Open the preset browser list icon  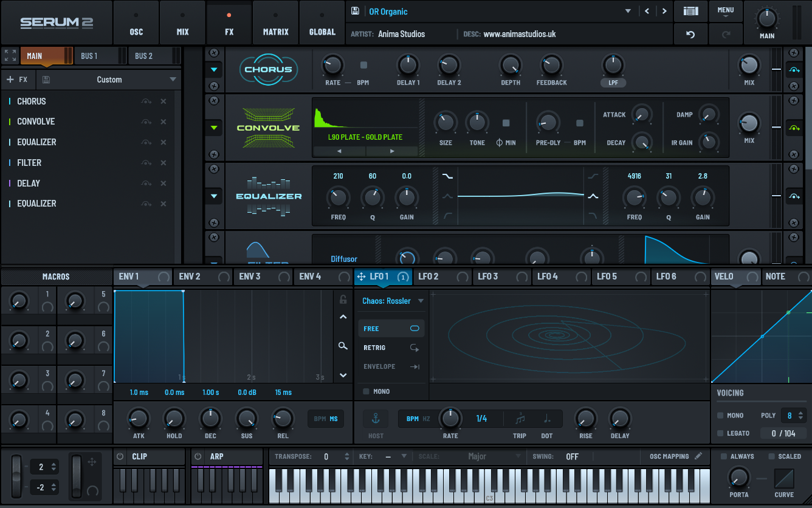pos(690,11)
